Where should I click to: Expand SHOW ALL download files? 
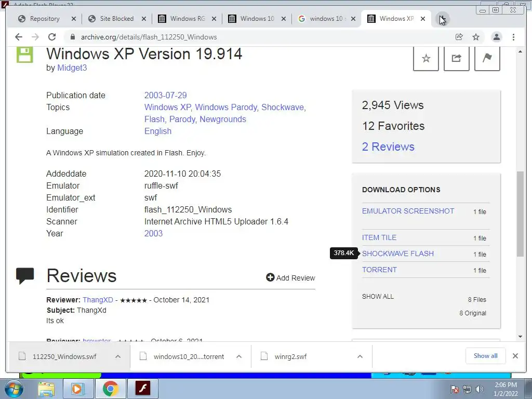[x=378, y=297]
